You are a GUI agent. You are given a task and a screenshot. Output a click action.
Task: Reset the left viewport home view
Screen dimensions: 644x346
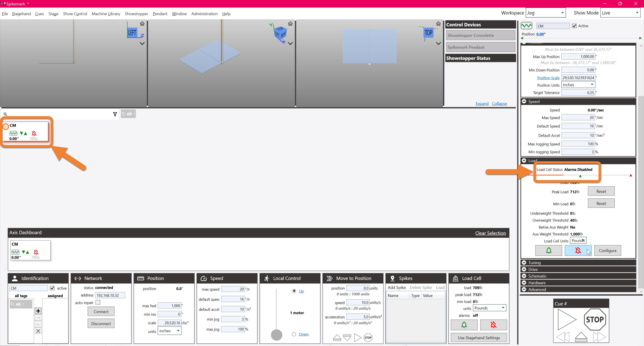(142, 24)
